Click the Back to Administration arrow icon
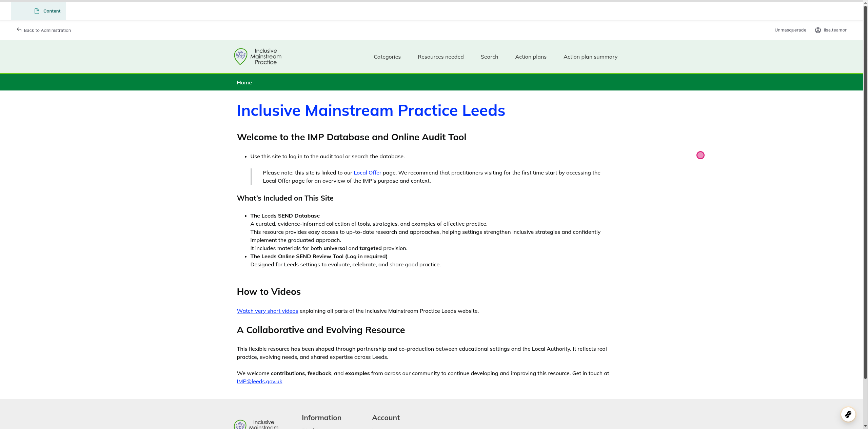The height and width of the screenshot is (429, 868). pyautogui.click(x=19, y=30)
